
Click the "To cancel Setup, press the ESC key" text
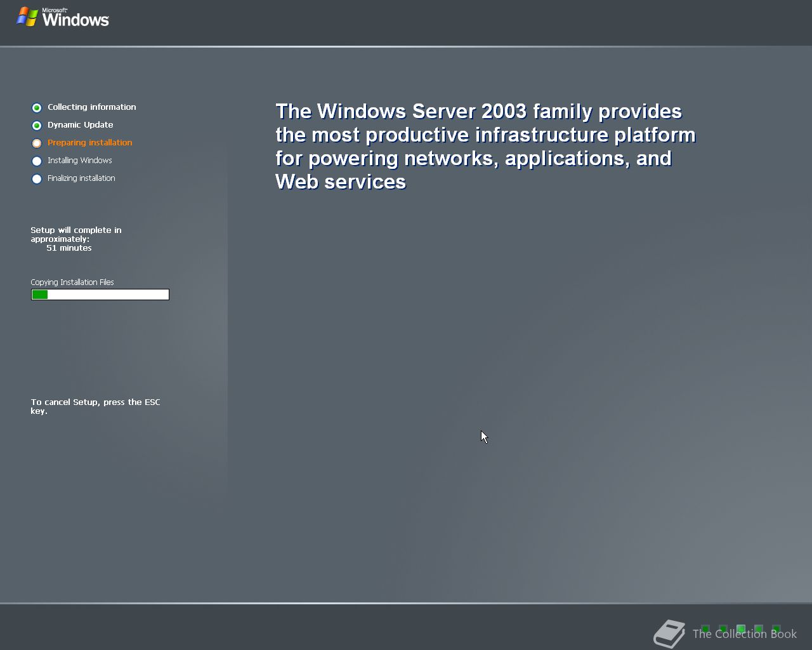pos(95,406)
